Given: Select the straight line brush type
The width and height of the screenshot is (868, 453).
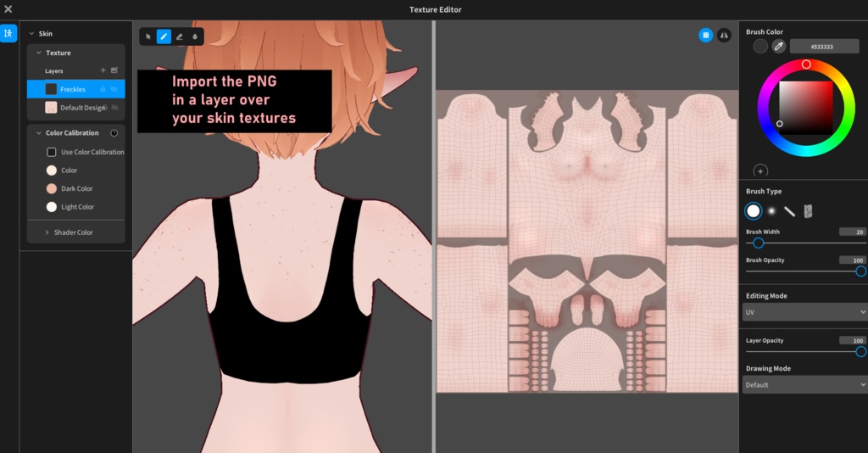Looking at the screenshot, I should [x=790, y=211].
